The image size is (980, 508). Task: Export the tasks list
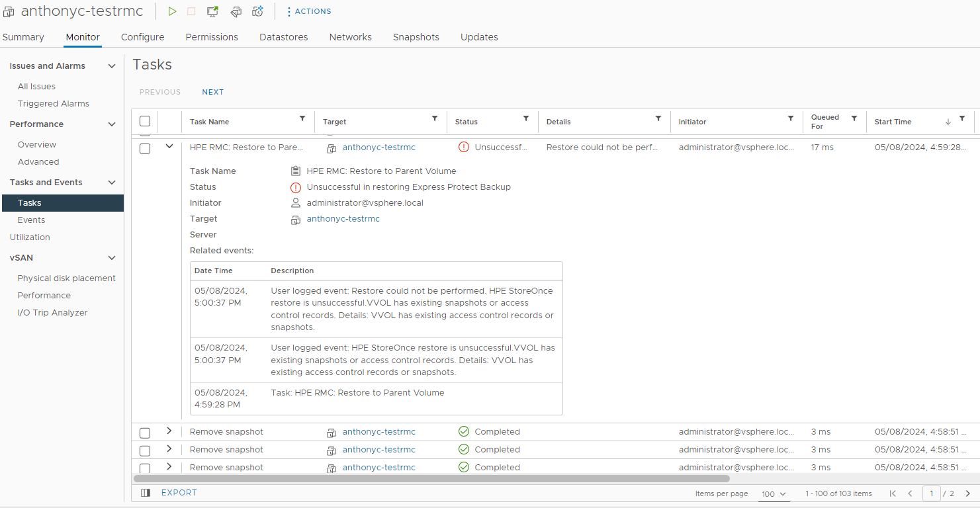click(179, 493)
